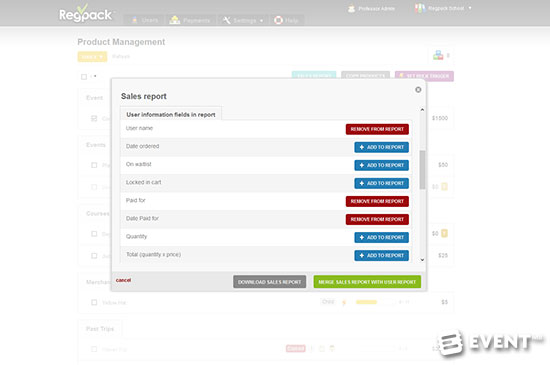Click the scrollbar down arrow in the dialog
The width and height of the screenshot is (550, 365).
click(x=422, y=260)
